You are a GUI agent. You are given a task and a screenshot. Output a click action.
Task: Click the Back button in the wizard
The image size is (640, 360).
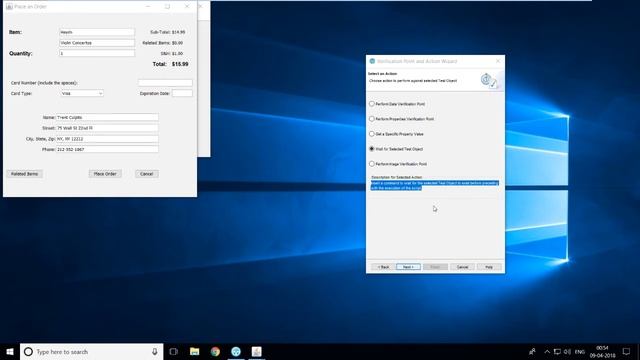point(383,267)
